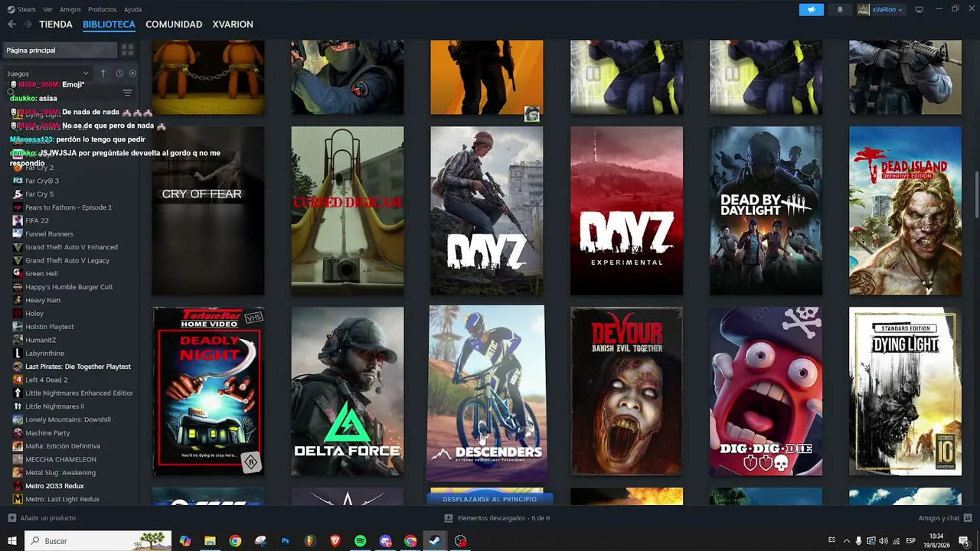Switch to Big Picture mode monitor icon
This screenshot has height=551, width=980.
919,9
